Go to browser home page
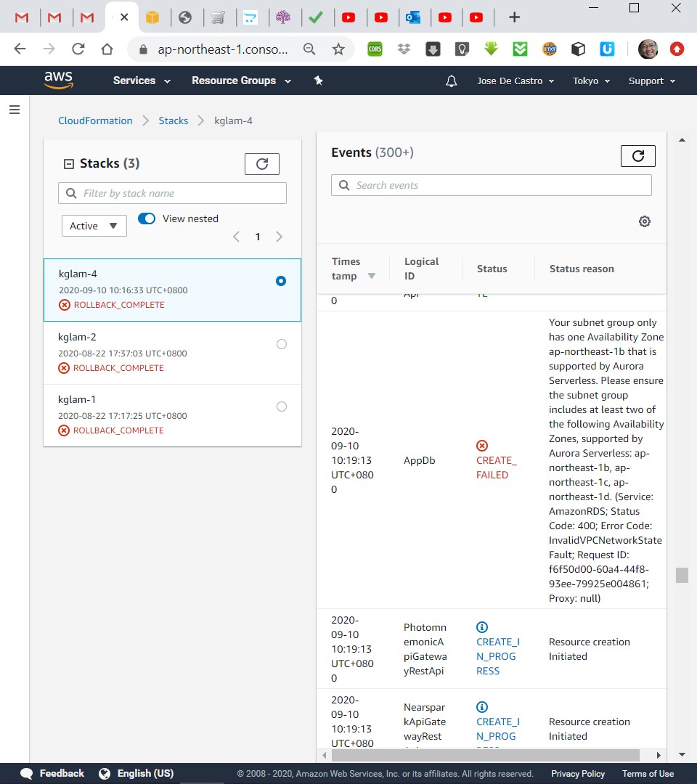This screenshot has height=784, width=697. [x=107, y=49]
